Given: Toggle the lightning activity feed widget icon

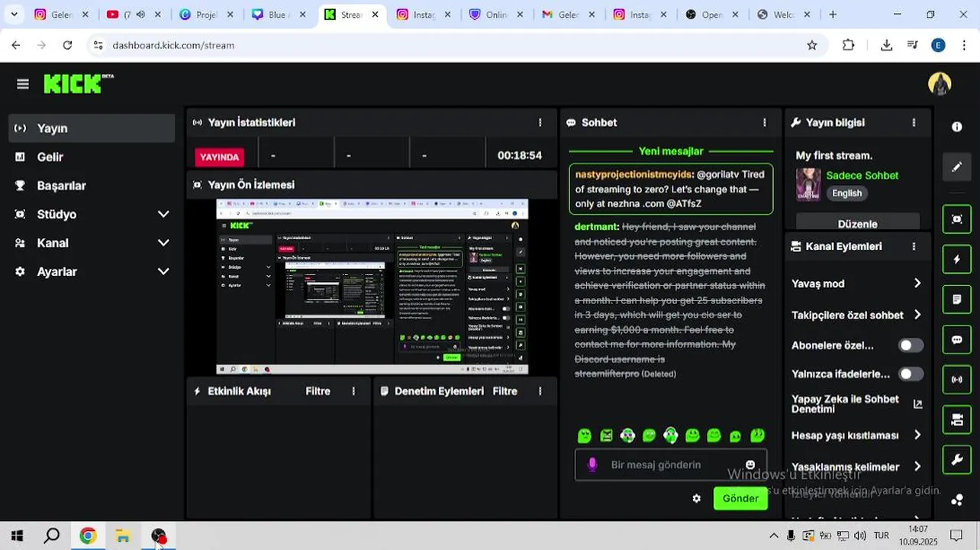Looking at the screenshot, I should coord(957,260).
